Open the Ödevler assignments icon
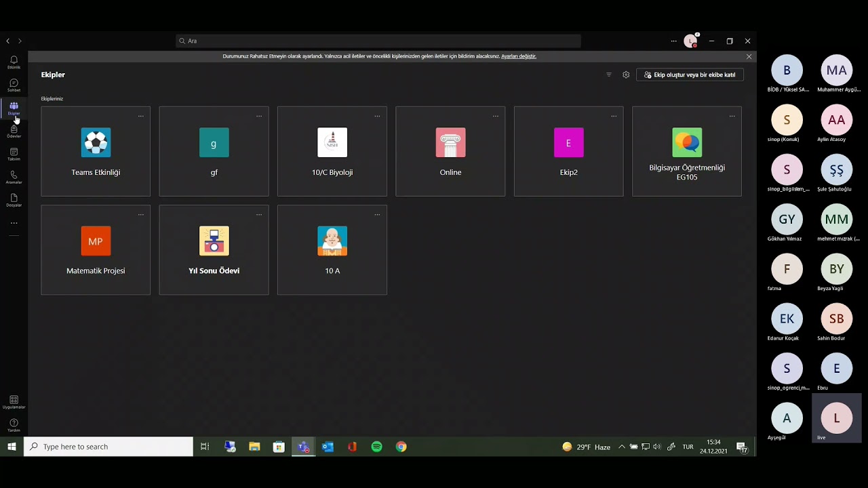This screenshot has height=488, width=868. pos(14,129)
